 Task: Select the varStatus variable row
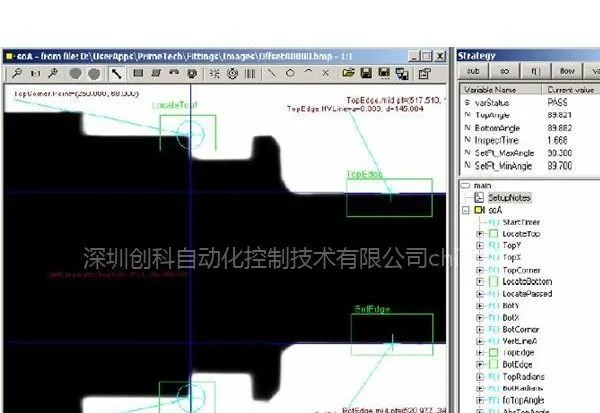tap(530, 103)
